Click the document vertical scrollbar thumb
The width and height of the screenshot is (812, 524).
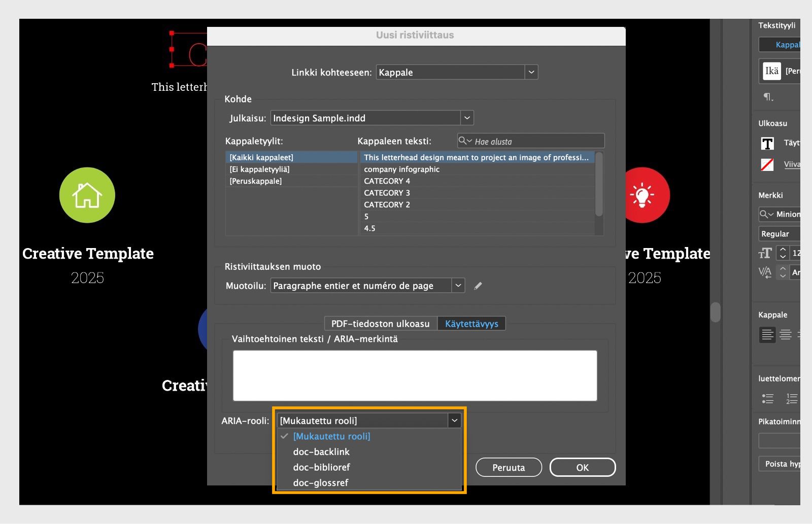click(x=716, y=312)
